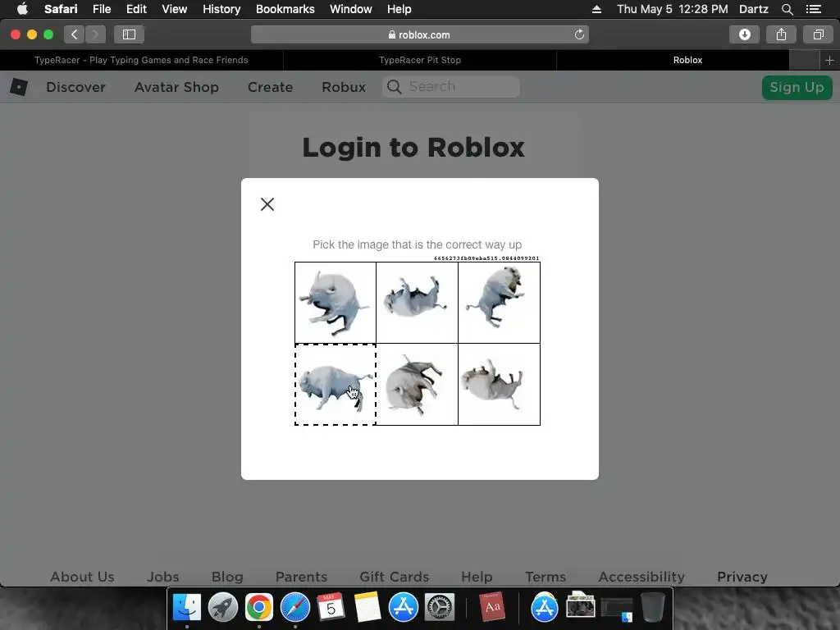The height and width of the screenshot is (630, 840).
Task: Close the captcha dialog with the X
Action: click(x=267, y=204)
